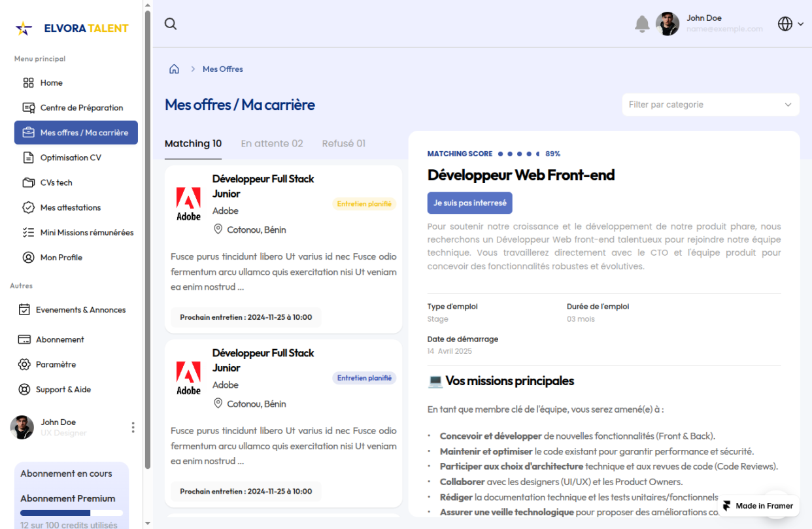Click the Mes Offres breadcrumb link
The image size is (812, 529).
click(x=222, y=69)
